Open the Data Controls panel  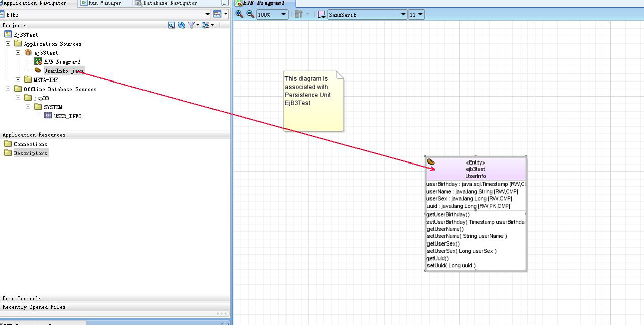point(115,298)
